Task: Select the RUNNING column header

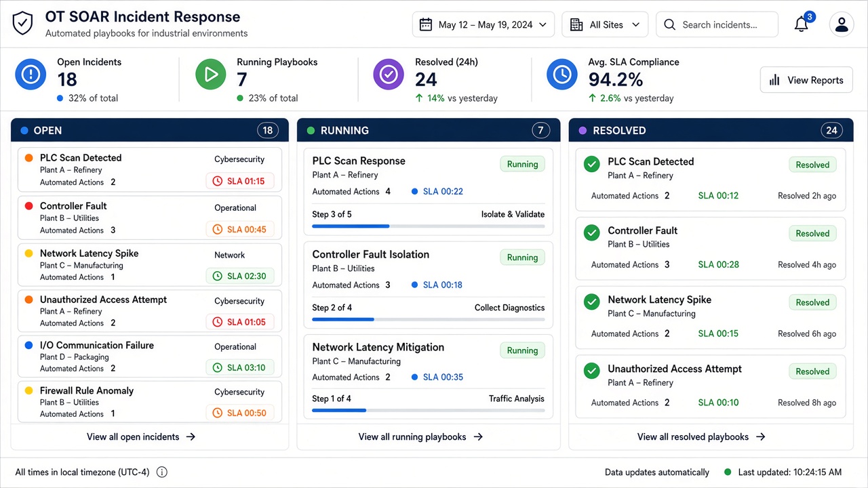Action: pyautogui.click(x=429, y=130)
